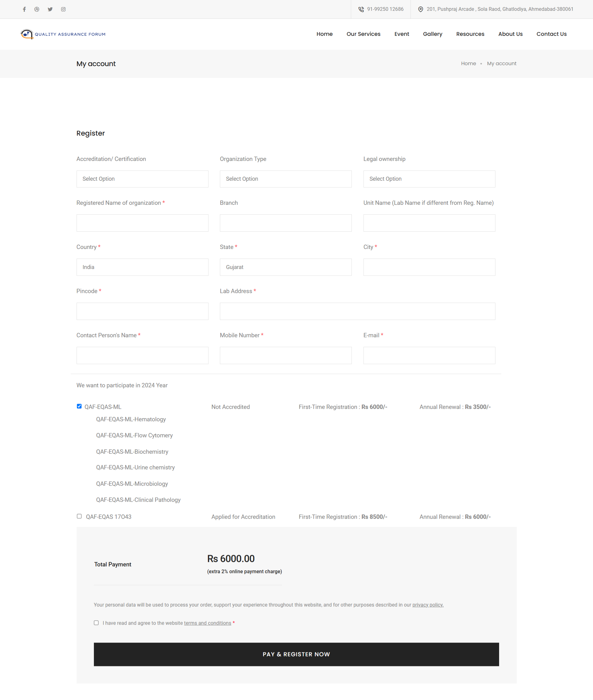The width and height of the screenshot is (593, 700).
Task: Open Our Services menu item
Action: coord(364,34)
